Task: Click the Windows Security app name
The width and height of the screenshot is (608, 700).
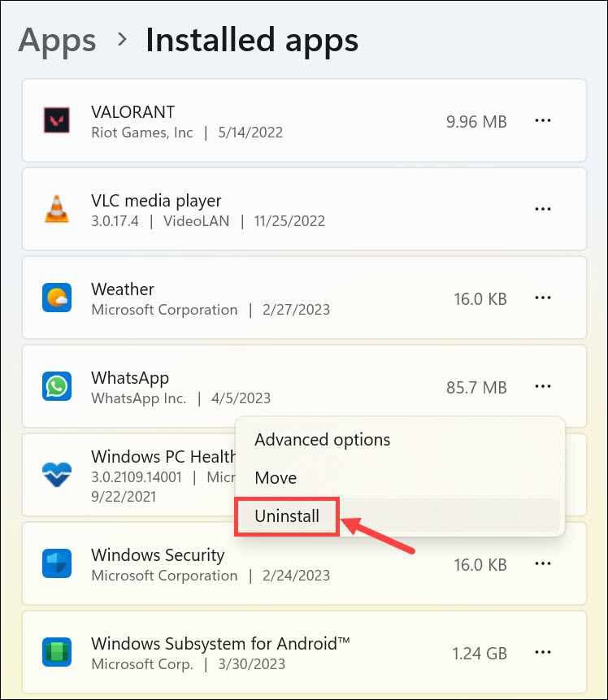Action: pyautogui.click(x=158, y=555)
